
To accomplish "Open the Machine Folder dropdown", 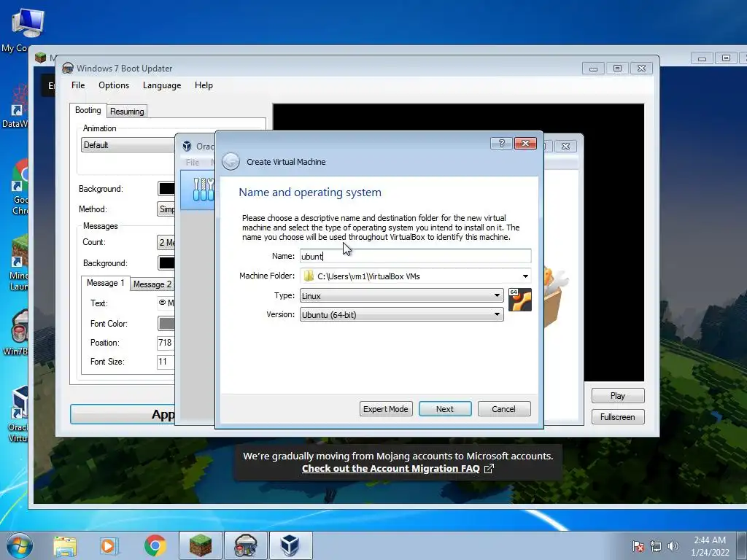I will (525, 276).
